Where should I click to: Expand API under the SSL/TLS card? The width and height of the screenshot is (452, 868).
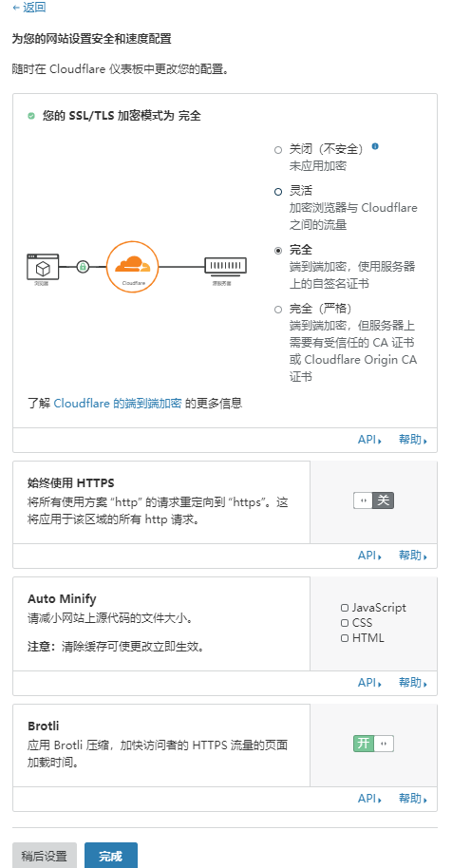tap(369, 440)
